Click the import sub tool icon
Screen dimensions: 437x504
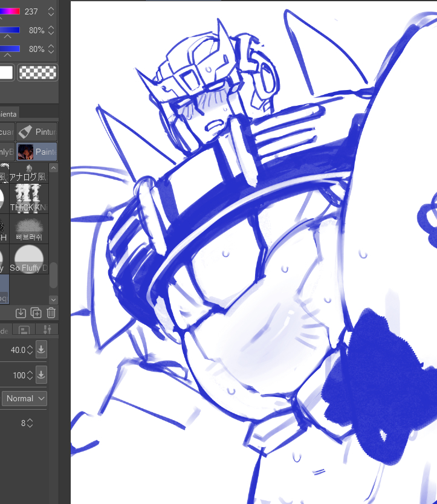click(x=21, y=312)
